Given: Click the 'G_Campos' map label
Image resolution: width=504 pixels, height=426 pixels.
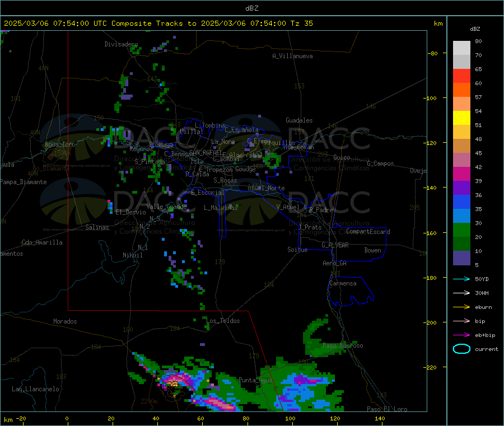Looking at the screenshot, I should 381,163.
